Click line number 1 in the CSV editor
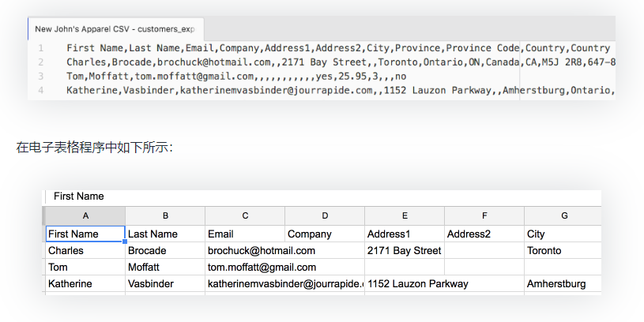Viewport: 644px width, 322px height. (40, 48)
